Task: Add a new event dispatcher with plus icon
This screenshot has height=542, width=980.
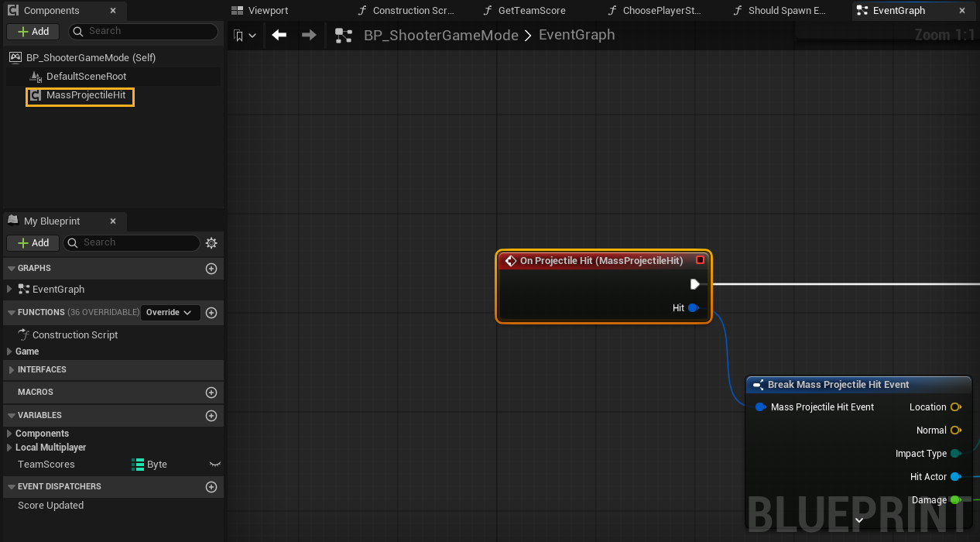Action: [211, 487]
